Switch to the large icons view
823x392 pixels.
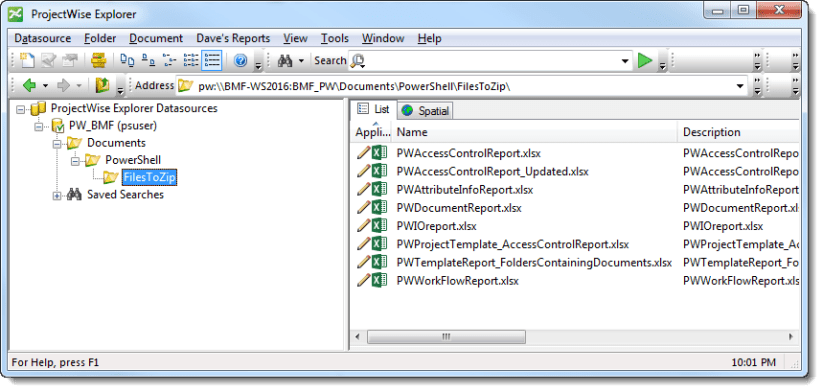[127, 61]
